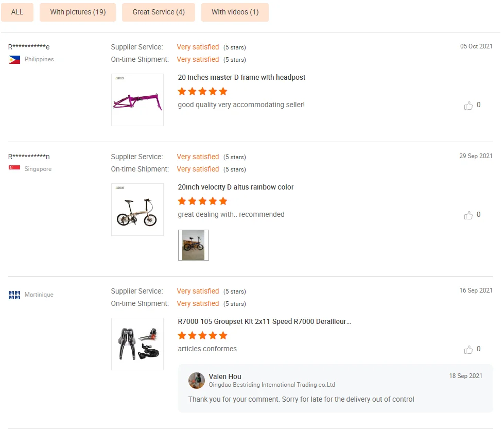
Task: Open the R7000 groupset product thumbnail
Action: click(x=137, y=344)
